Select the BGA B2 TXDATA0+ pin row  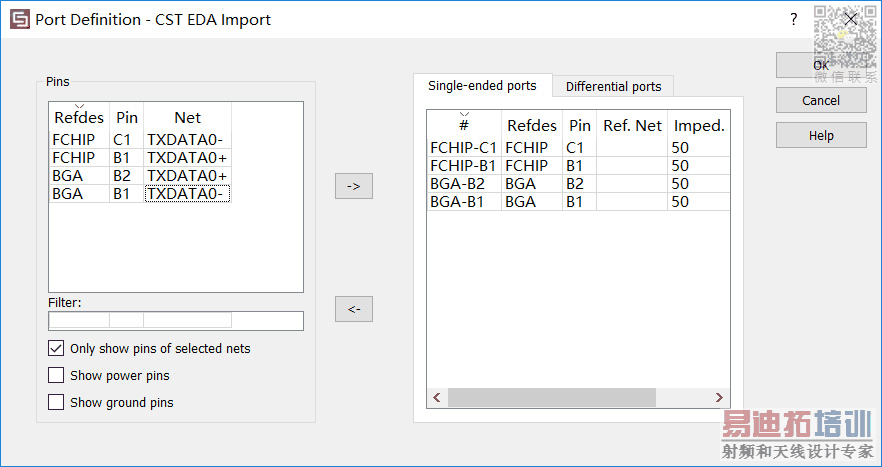coord(140,176)
